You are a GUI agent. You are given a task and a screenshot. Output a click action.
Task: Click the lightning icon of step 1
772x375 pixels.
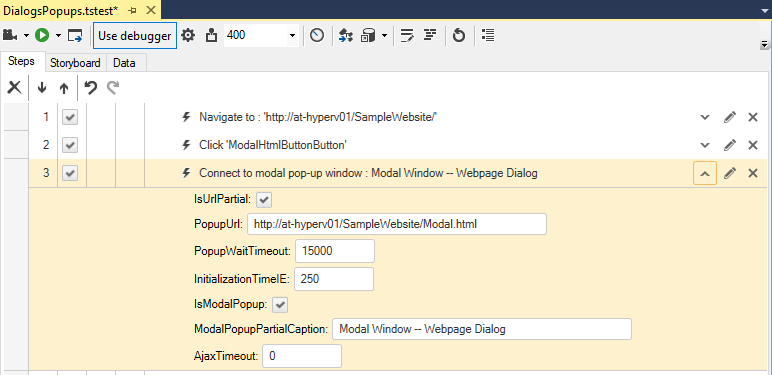186,117
